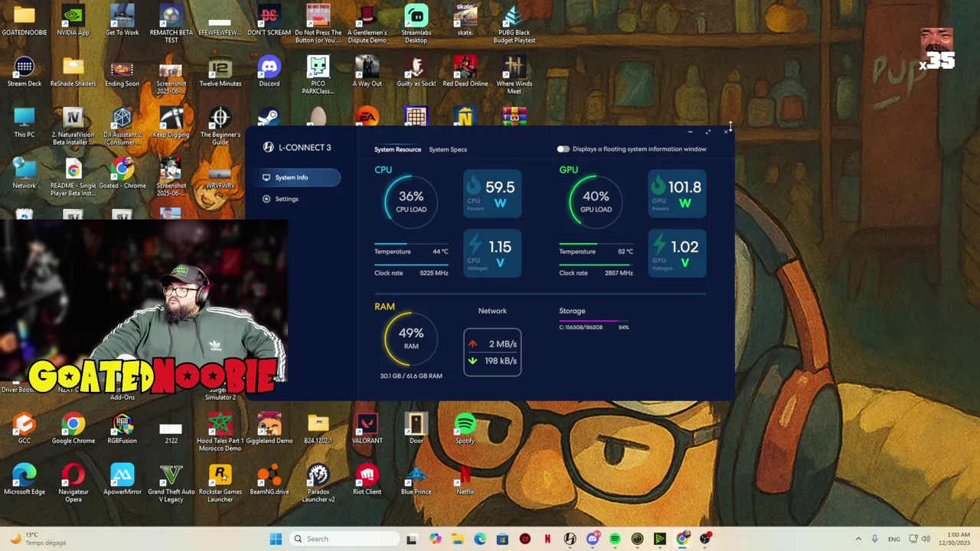The image size is (980, 551).
Task: Open the Blue Prince desktop shortcut
Action: [x=416, y=480]
